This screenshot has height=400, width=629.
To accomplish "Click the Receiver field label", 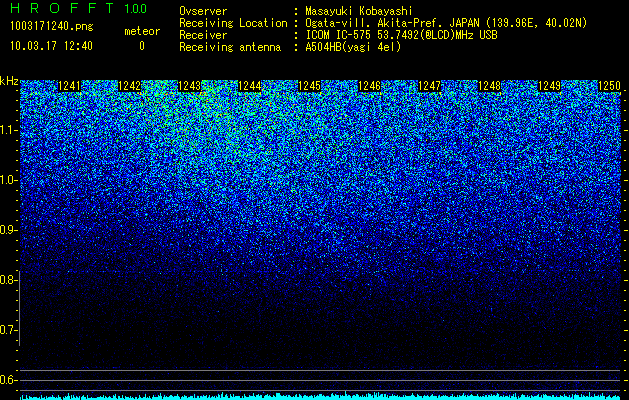I will (203, 35).
